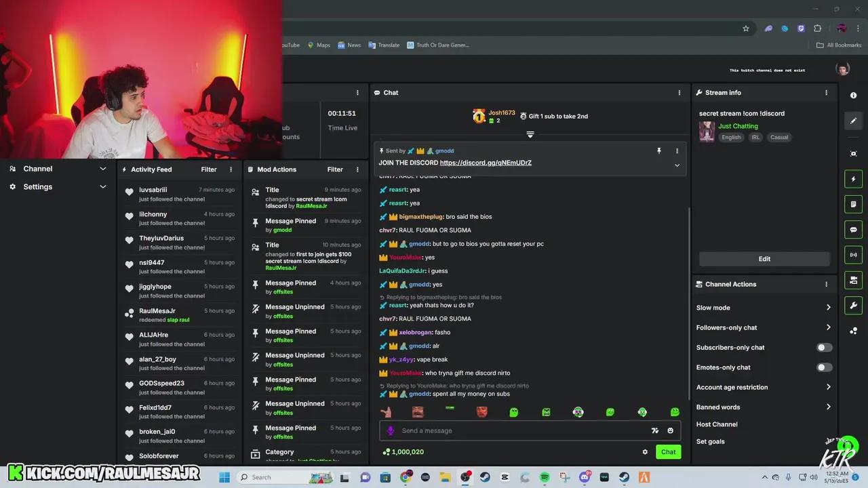This screenshot has height=488, width=868.
Task: Click Host Channel action
Action: pyautogui.click(x=717, y=424)
